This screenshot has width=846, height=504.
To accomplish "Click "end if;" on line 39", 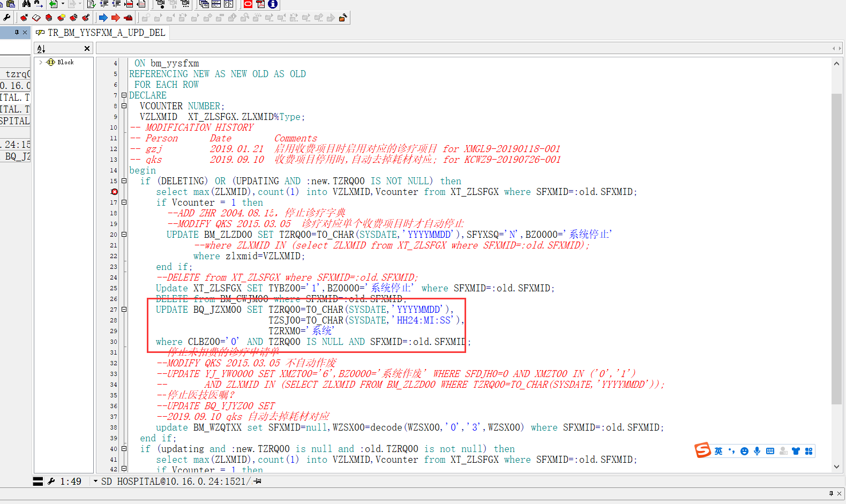I will (x=158, y=438).
